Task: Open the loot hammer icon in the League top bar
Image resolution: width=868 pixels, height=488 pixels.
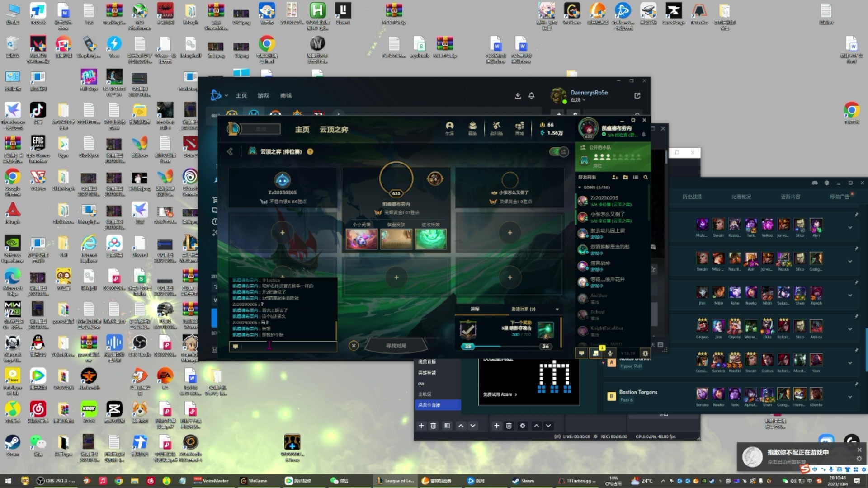Action: [496, 128]
